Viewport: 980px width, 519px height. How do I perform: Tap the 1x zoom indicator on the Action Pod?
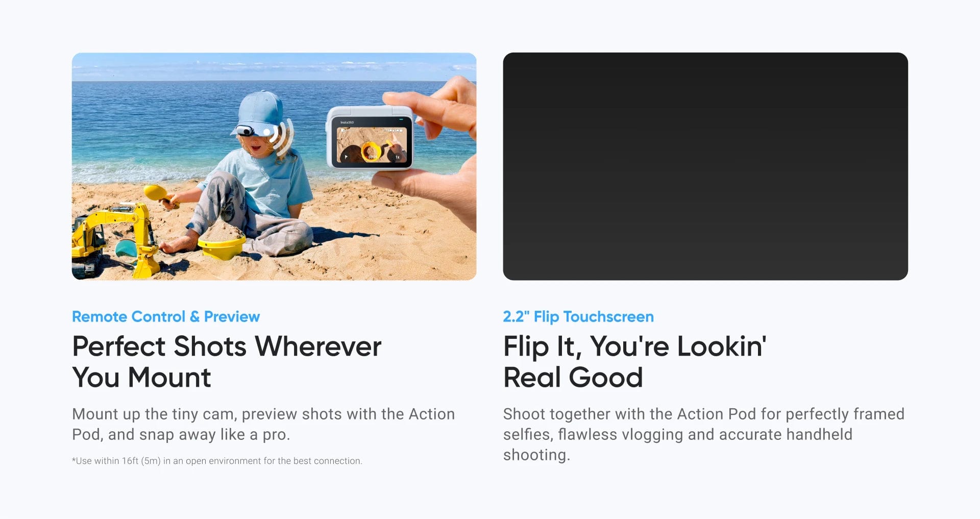(x=398, y=157)
